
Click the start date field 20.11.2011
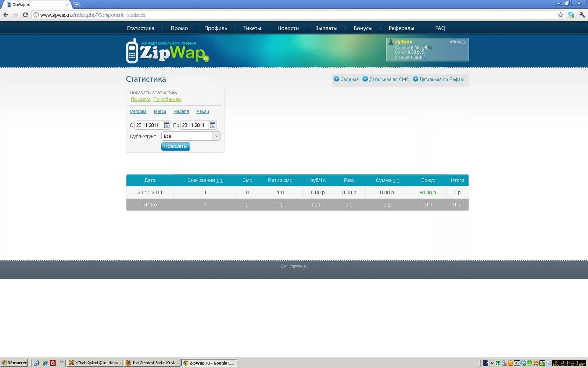(x=148, y=125)
